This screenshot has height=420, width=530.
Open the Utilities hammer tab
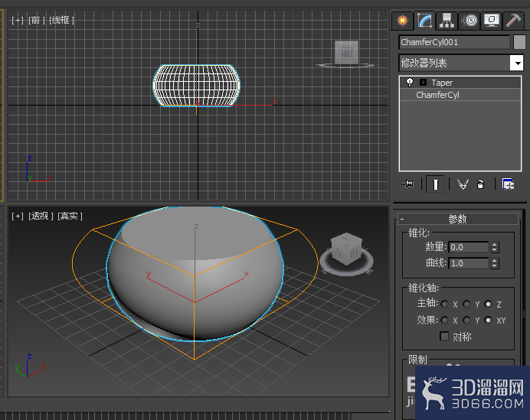tap(513, 21)
